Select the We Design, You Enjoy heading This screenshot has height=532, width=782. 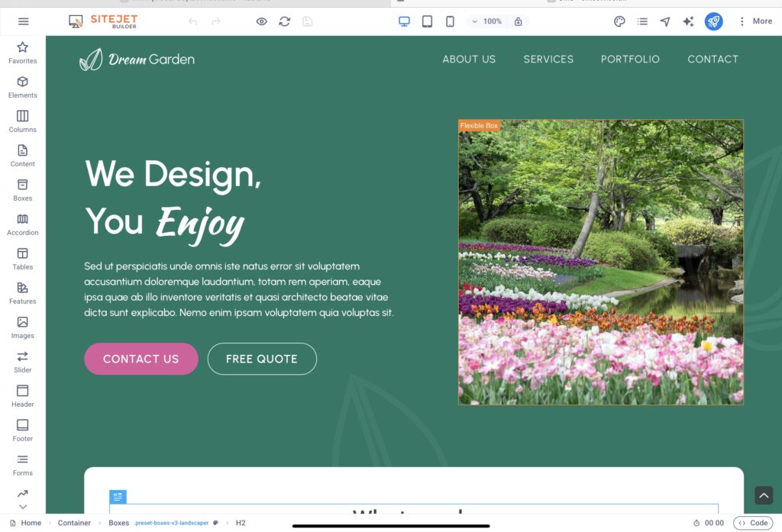click(173, 201)
